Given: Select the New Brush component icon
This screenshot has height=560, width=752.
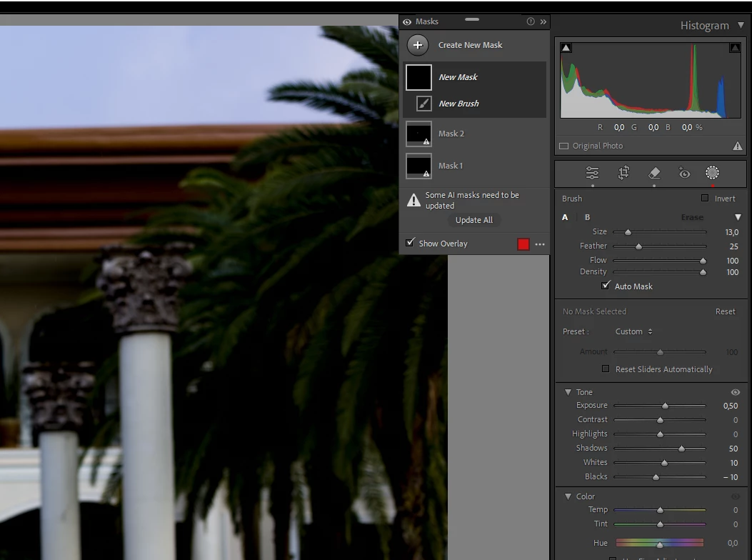Looking at the screenshot, I should 424,104.
